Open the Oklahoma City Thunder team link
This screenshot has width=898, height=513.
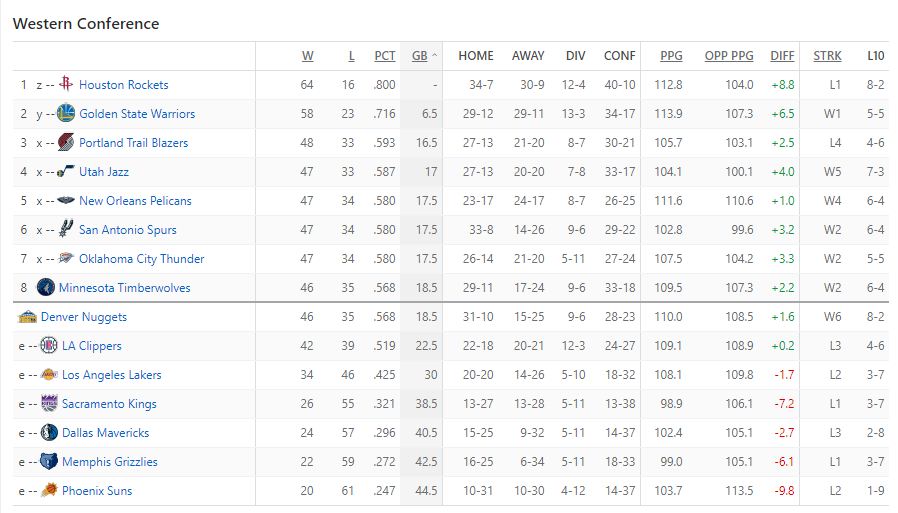click(141, 259)
